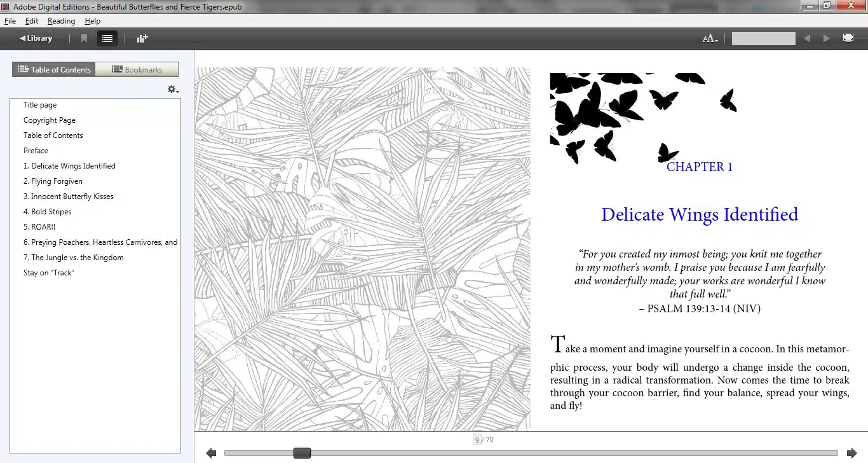Toggle full screen mode icon

pyautogui.click(x=848, y=38)
